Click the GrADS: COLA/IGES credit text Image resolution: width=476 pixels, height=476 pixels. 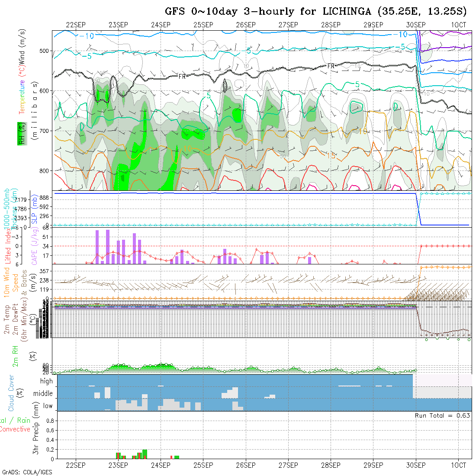27,472
